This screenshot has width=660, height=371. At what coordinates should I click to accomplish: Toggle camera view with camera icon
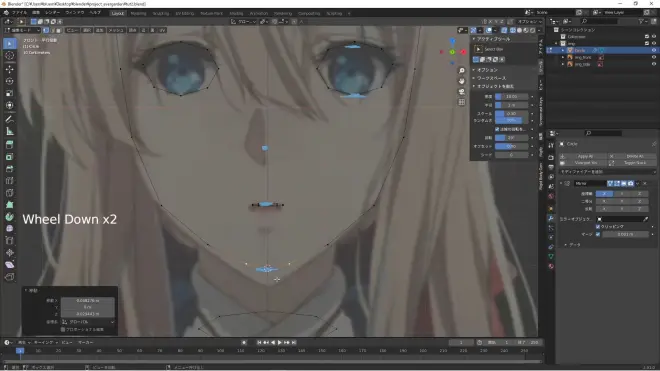click(462, 91)
